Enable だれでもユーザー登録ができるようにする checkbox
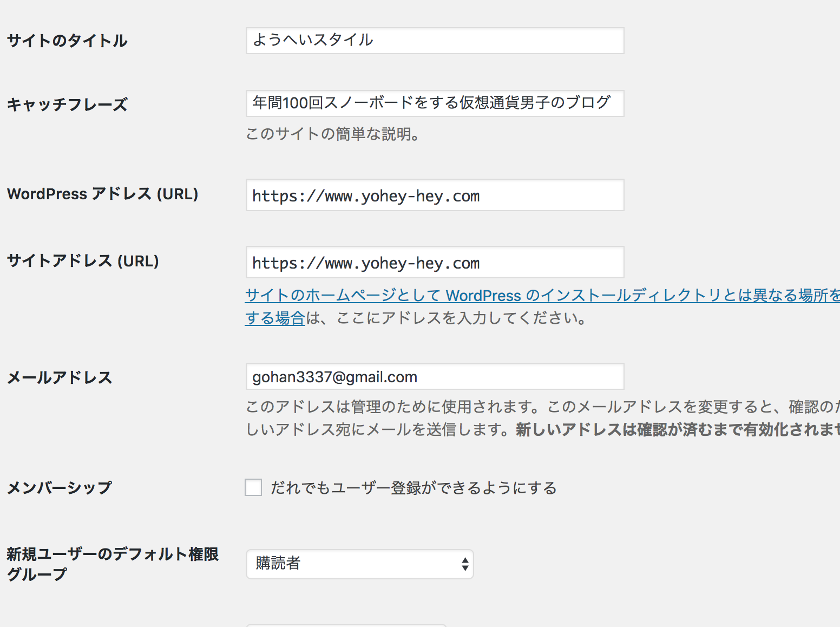Screen dimensions: 840x627 (x=253, y=487)
